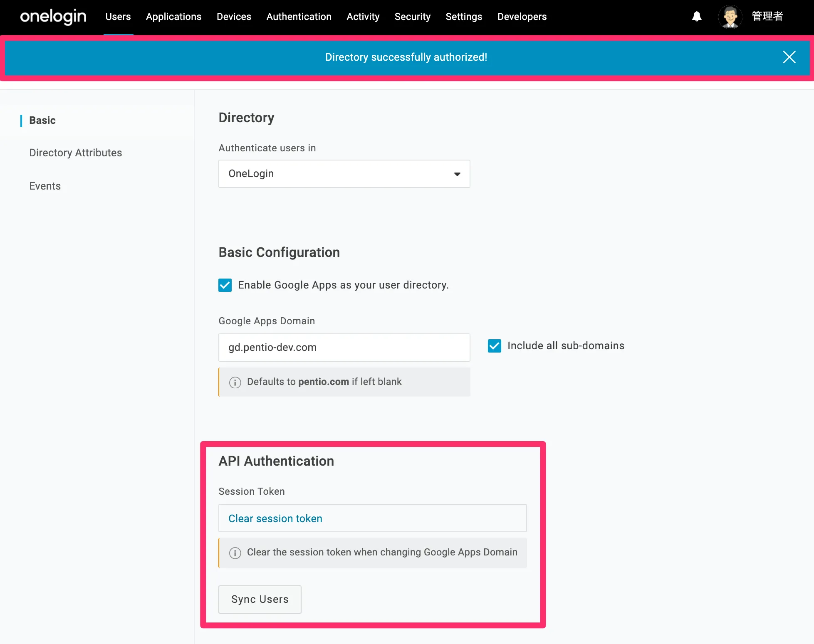Image resolution: width=814 pixels, height=644 pixels.
Task: Uncheck Enable Google Apps as user directory
Action: coord(225,285)
